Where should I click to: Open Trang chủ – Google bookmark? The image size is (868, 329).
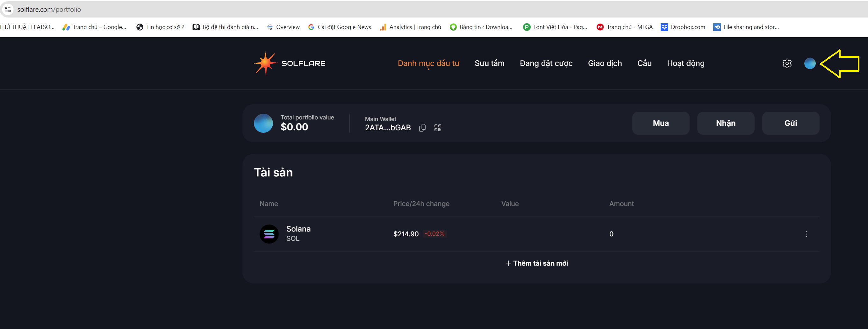tap(94, 27)
